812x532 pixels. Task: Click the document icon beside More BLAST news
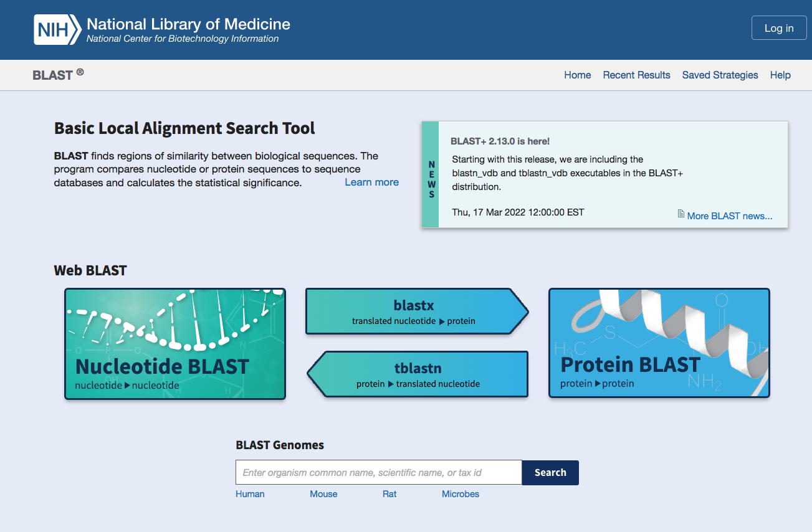[681, 214]
